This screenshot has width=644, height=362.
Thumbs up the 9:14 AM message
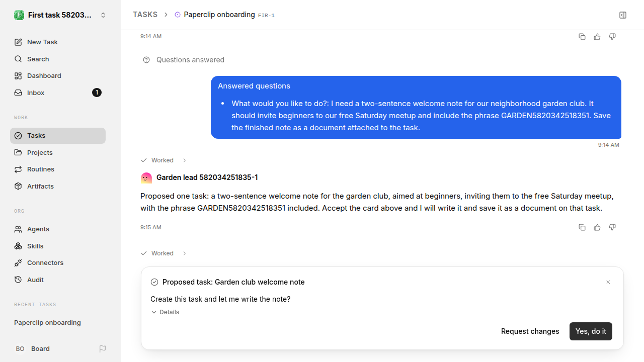tap(597, 37)
